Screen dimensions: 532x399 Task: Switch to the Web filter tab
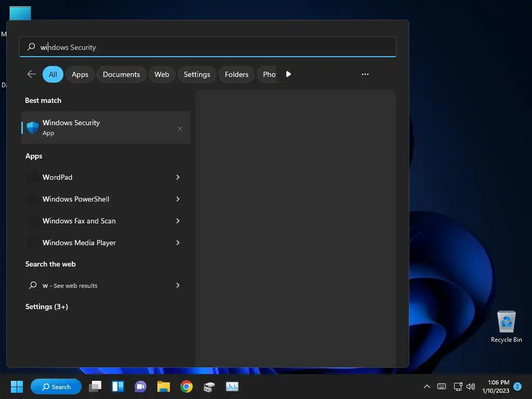pos(162,74)
